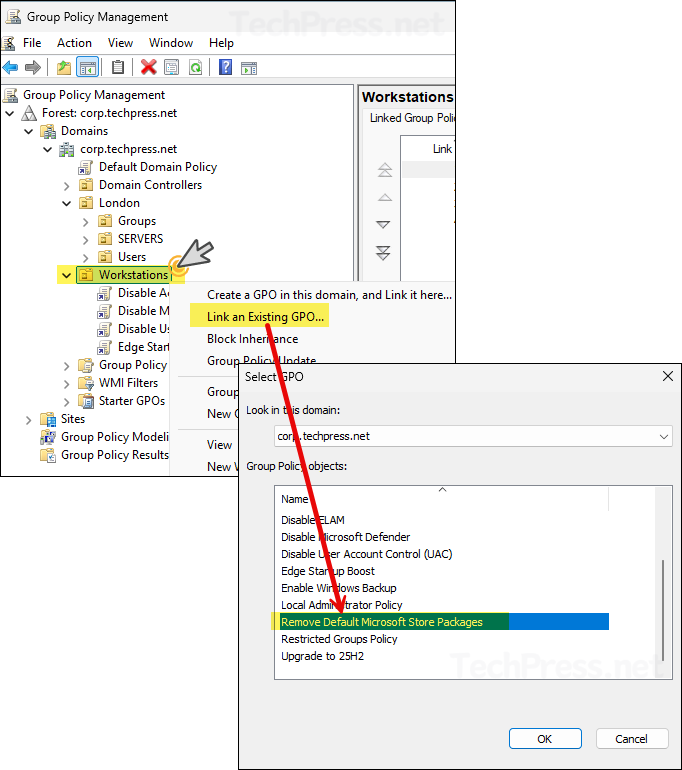682x770 pixels.
Task: Click the Sites node icon
Action: (48, 419)
